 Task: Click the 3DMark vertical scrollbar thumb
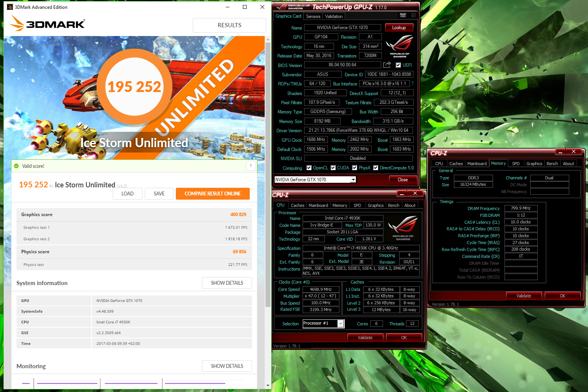(x=268, y=174)
